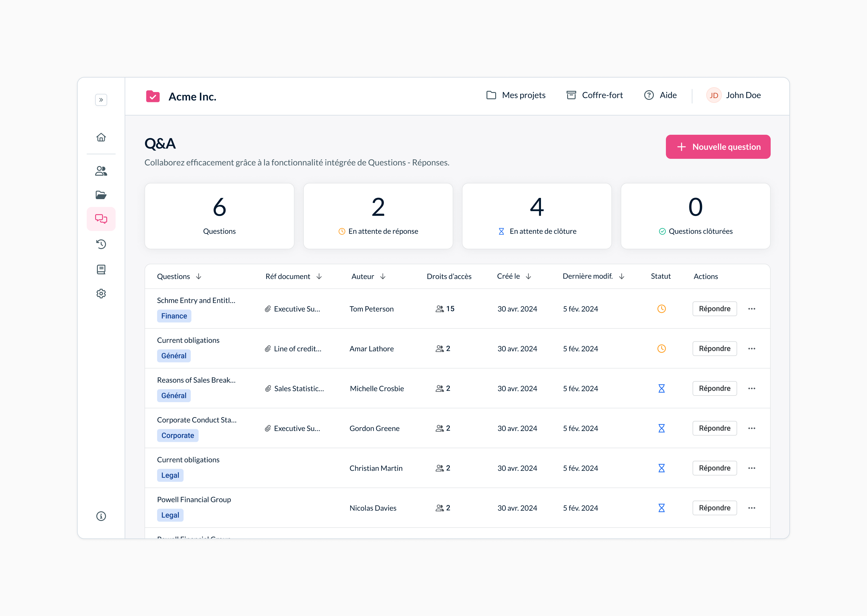Click the info icon at sidebar bottom
The image size is (867, 616).
(101, 516)
